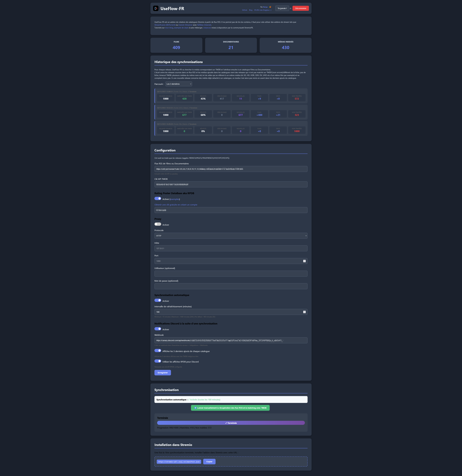Click the 'M'offrir des Dragibus :-)' link
Screen dimensions: 462x476
click(x=263, y=10)
